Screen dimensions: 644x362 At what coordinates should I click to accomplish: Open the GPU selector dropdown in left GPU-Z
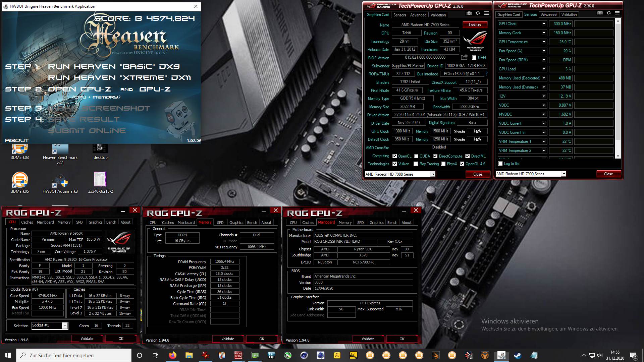pos(433,174)
